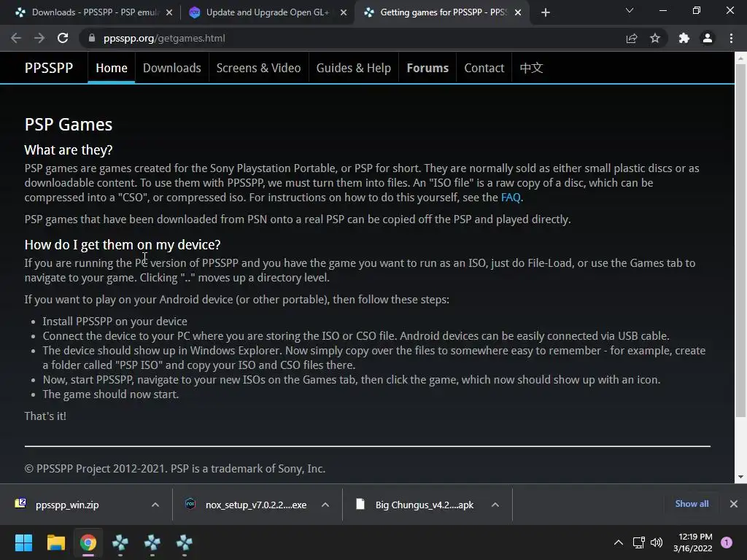Click the lock icon in address bar

coord(92,38)
